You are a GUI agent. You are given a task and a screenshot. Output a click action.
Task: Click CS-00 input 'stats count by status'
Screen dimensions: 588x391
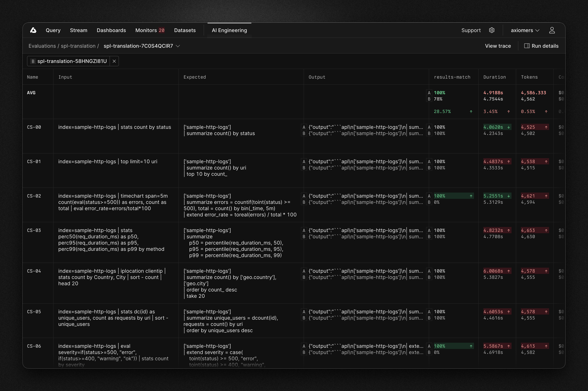coord(146,127)
